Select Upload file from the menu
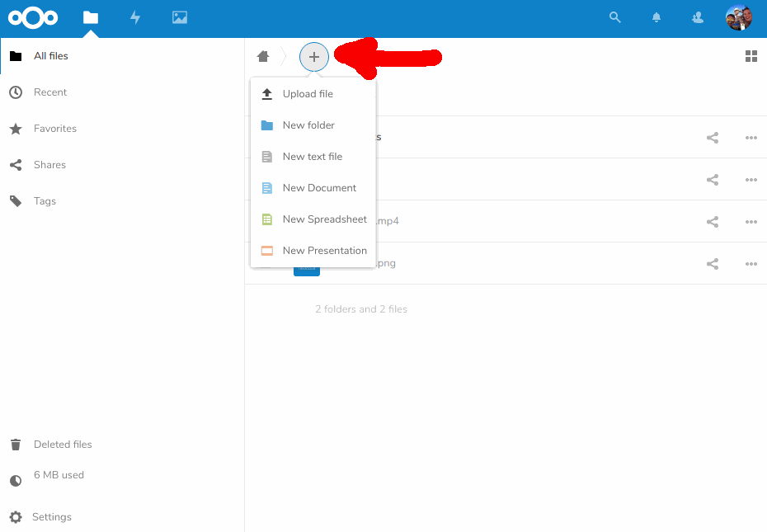This screenshot has height=532, width=767. click(x=308, y=93)
